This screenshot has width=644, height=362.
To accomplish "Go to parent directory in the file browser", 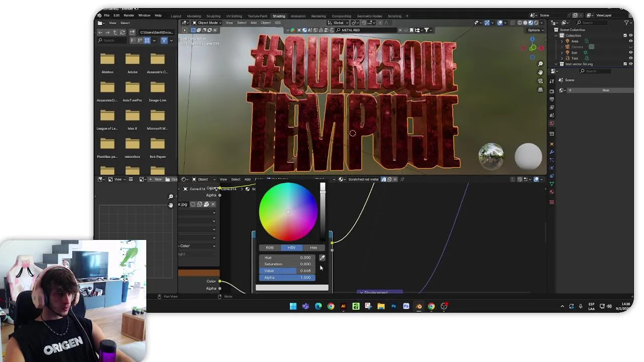I will coord(115,32).
